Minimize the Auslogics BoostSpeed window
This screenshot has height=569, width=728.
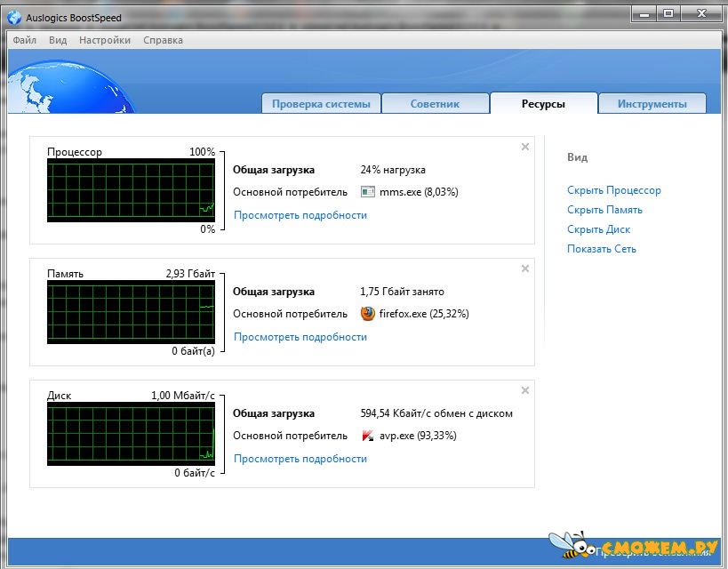point(644,14)
